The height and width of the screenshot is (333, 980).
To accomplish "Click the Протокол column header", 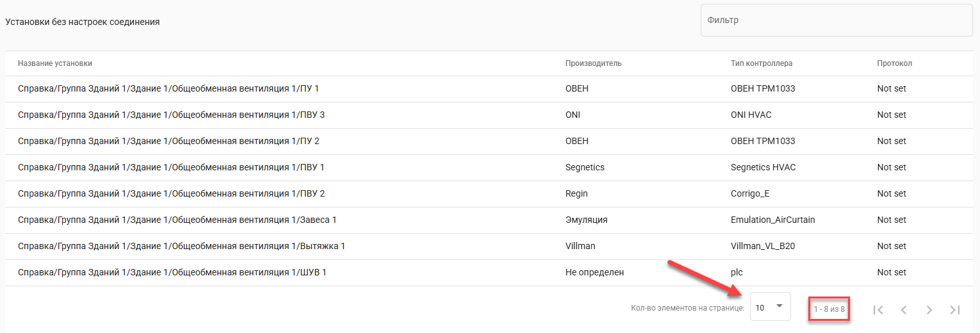I will click(894, 63).
